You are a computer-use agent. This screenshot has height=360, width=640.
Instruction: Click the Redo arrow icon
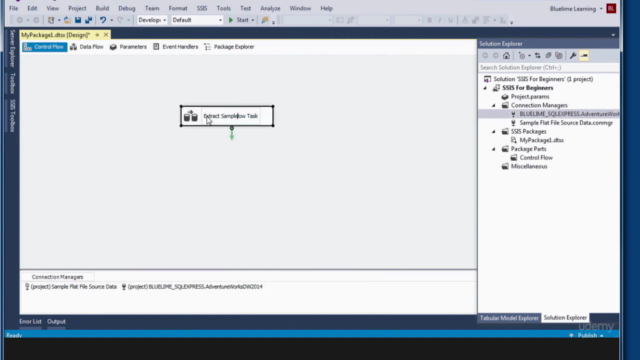pyautogui.click(x=120, y=20)
